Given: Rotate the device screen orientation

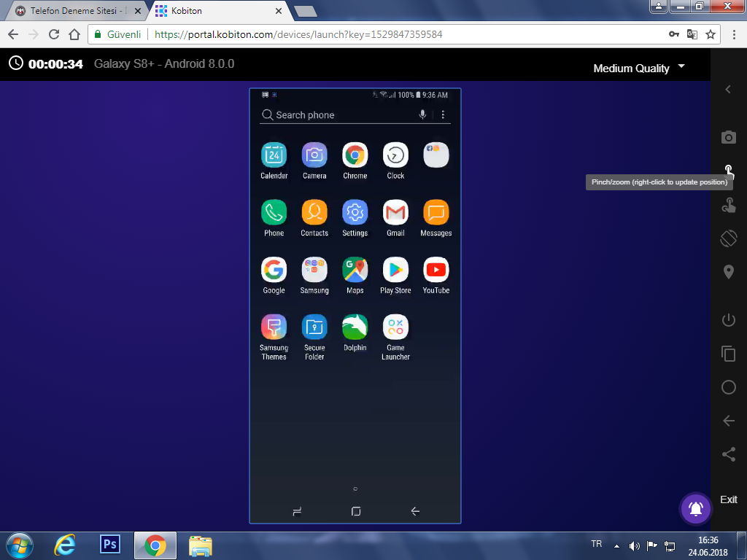Looking at the screenshot, I should [x=729, y=238].
